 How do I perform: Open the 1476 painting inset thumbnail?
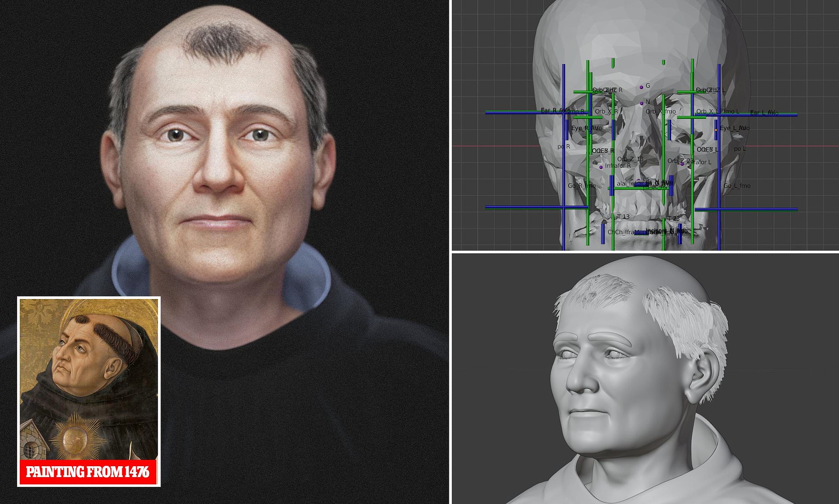[88, 378]
